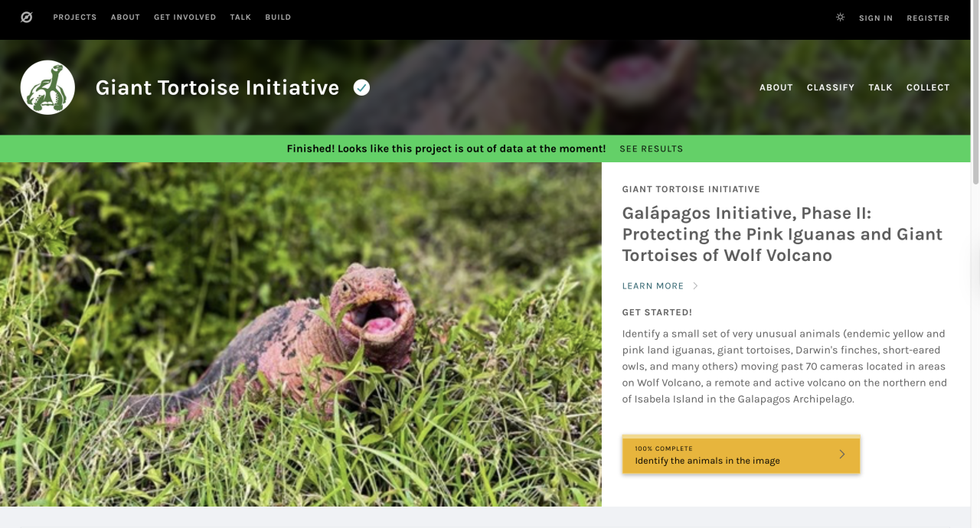Image resolution: width=980 pixels, height=528 pixels.
Task: Open the top bar Talk link
Action: coord(240,17)
